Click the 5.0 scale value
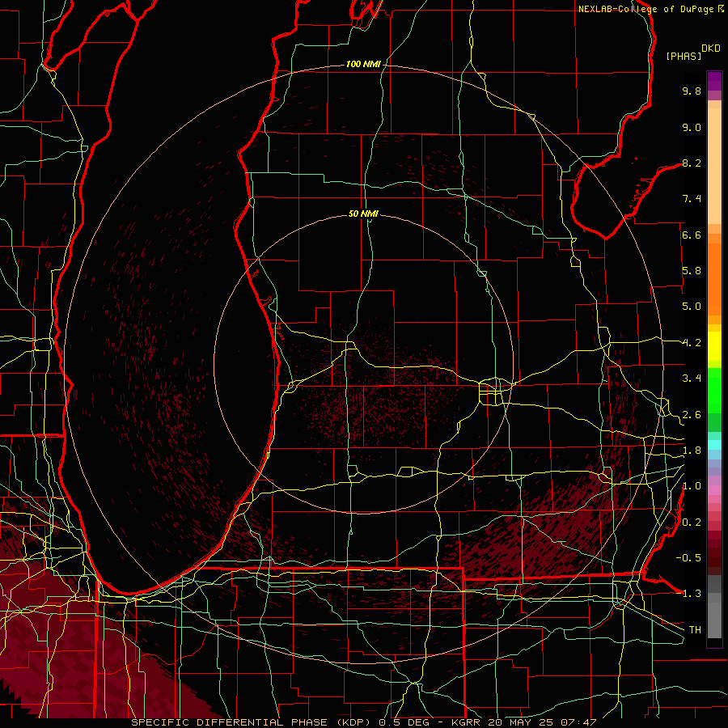 pyautogui.click(x=692, y=307)
